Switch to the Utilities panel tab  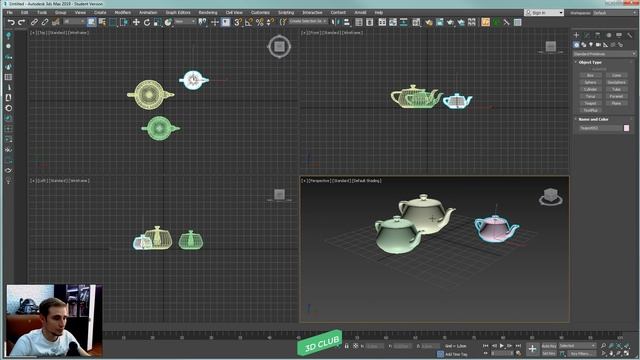pyautogui.click(x=629, y=35)
